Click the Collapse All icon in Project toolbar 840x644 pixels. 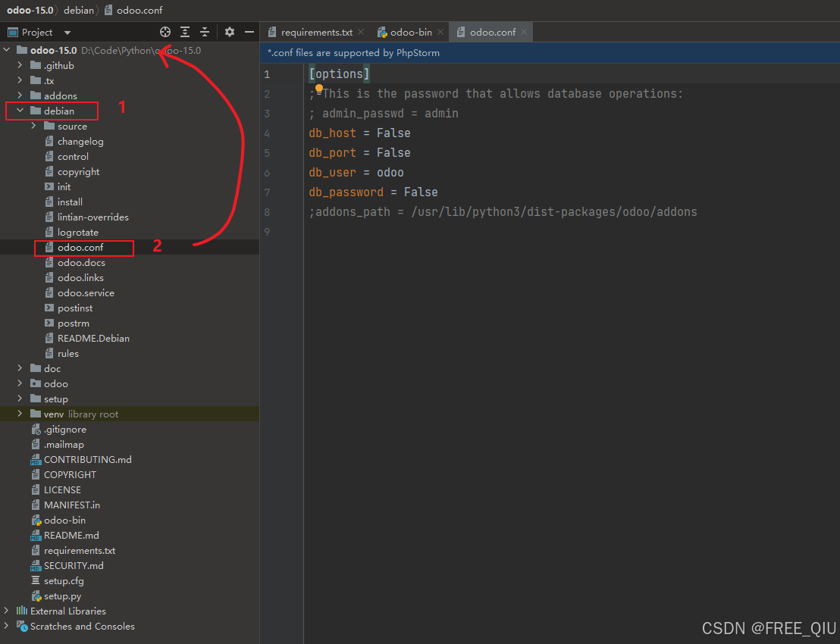[205, 32]
